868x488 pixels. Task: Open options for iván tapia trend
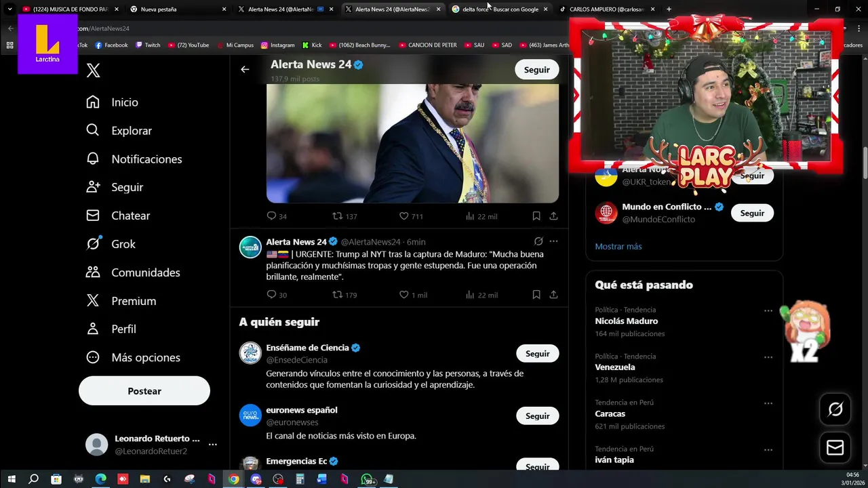tap(768, 449)
